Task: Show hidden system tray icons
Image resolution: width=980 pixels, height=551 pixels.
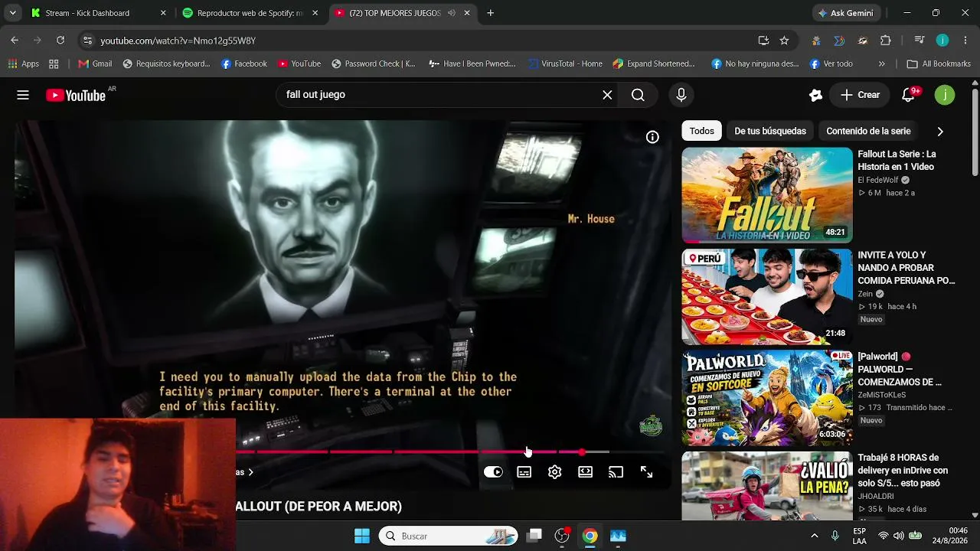Action: pos(814,536)
